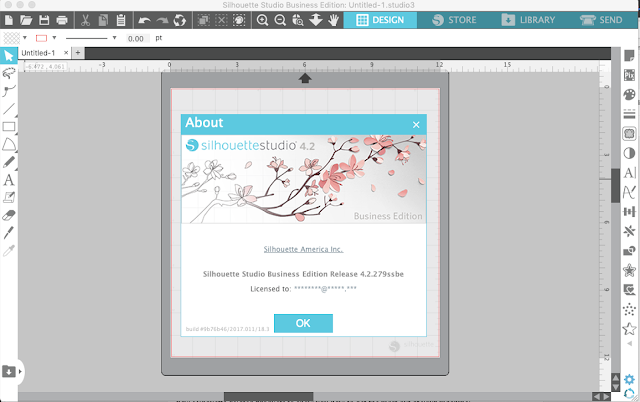The image size is (640, 402).
Task: Save the document with the floppy disk icon
Action: pos(44,20)
